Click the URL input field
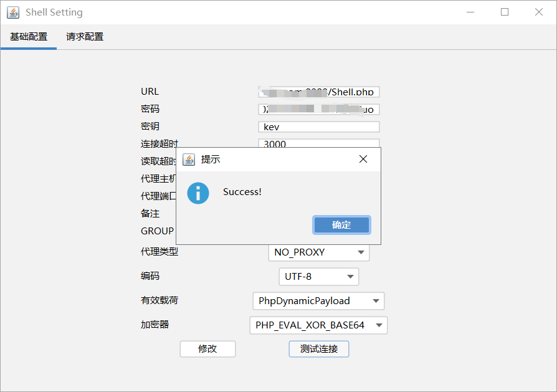Image resolution: width=557 pixels, height=392 pixels. pos(318,92)
